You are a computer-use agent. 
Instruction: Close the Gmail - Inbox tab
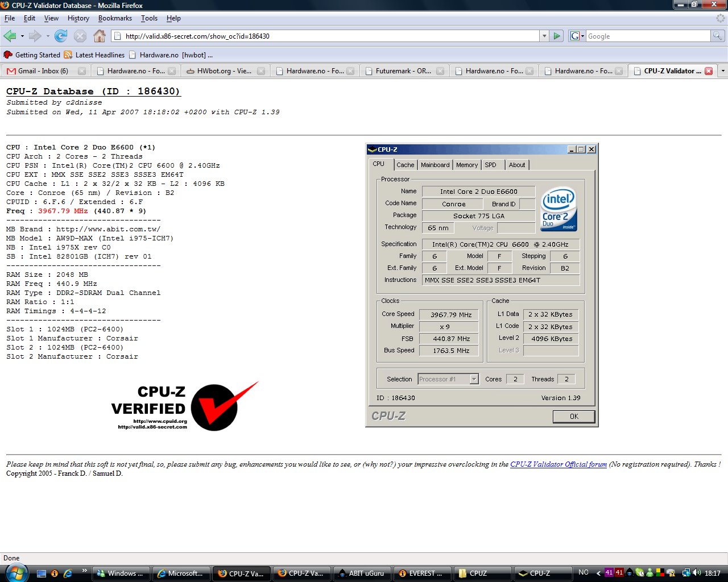pos(82,71)
